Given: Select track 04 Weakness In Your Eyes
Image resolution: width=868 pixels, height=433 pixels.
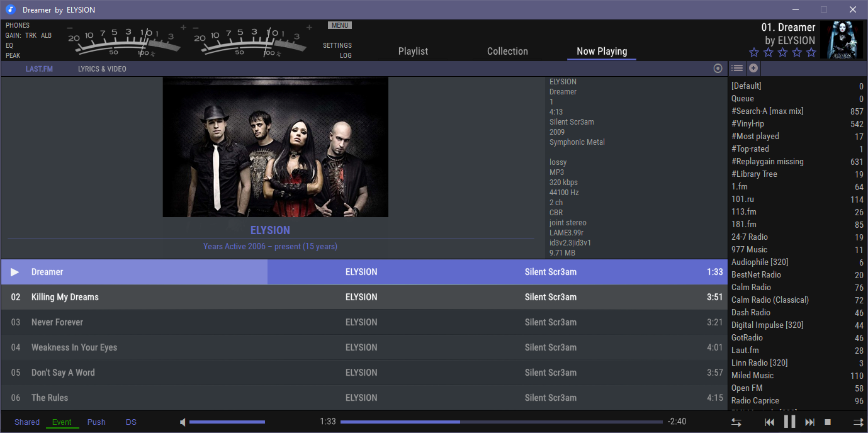Looking at the screenshot, I should click(364, 347).
